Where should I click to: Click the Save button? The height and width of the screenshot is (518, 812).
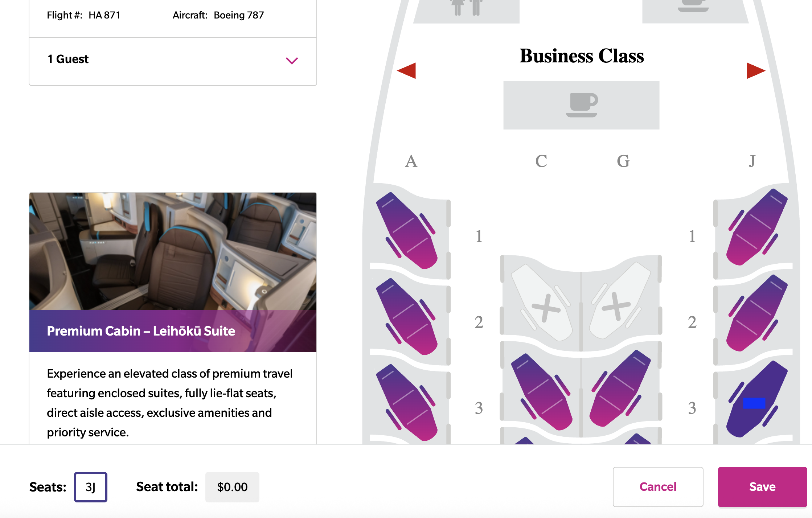point(762,487)
